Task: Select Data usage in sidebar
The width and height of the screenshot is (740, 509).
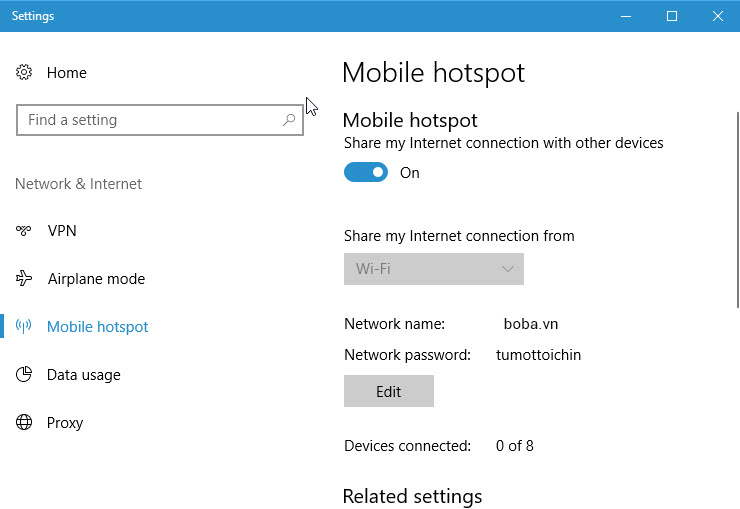Action: 83,375
